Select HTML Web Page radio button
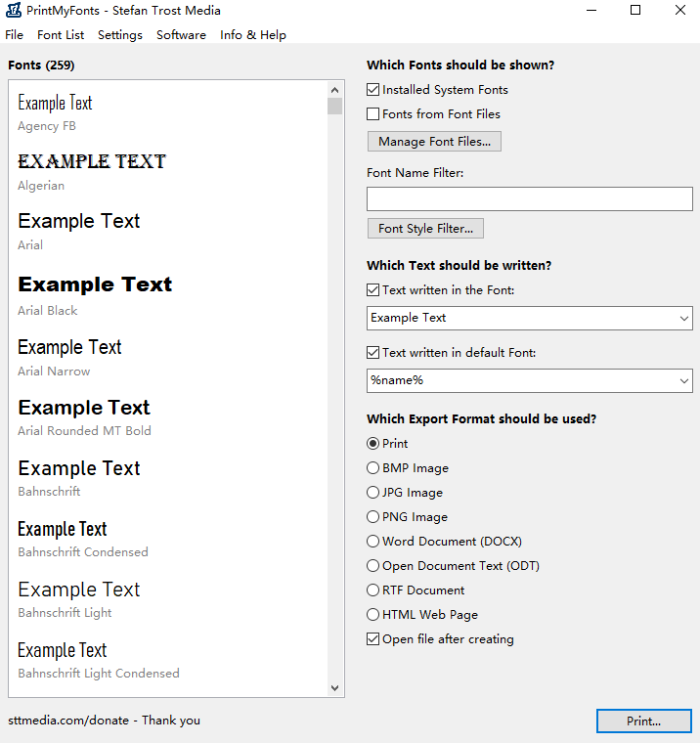The width and height of the screenshot is (700, 743). (373, 615)
